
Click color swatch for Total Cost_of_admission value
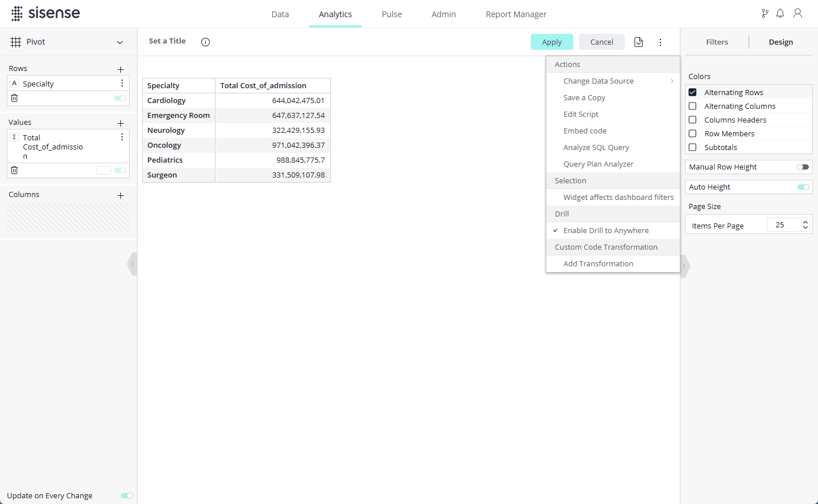104,170
